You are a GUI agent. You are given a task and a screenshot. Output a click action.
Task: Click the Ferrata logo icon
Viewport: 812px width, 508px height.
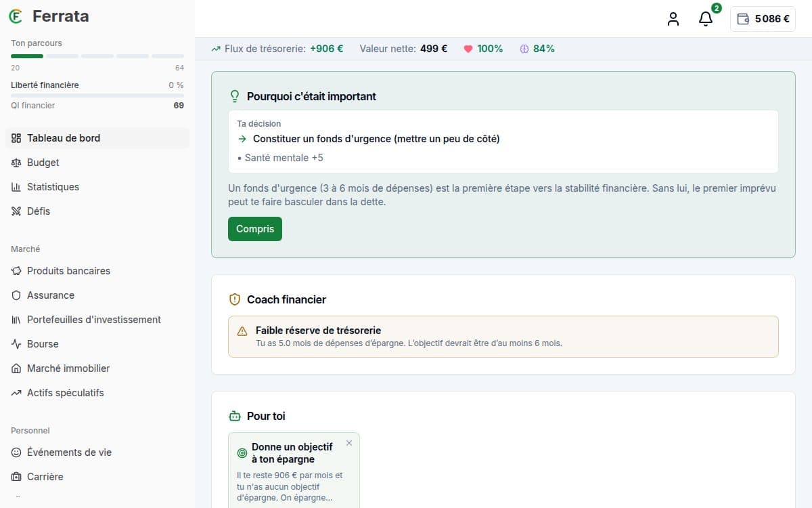click(x=16, y=16)
